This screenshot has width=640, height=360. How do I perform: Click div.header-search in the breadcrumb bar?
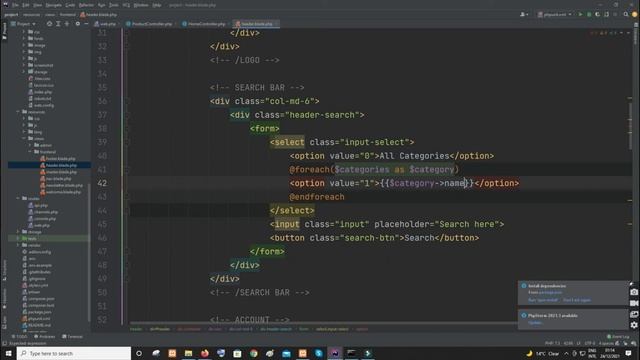(x=276, y=329)
